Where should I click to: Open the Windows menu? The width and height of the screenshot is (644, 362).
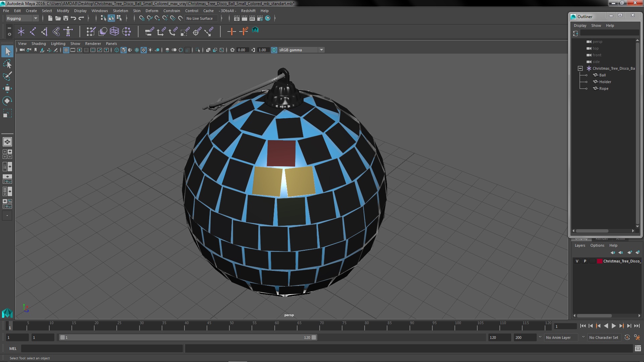pyautogui.click(x=100, y=11)
